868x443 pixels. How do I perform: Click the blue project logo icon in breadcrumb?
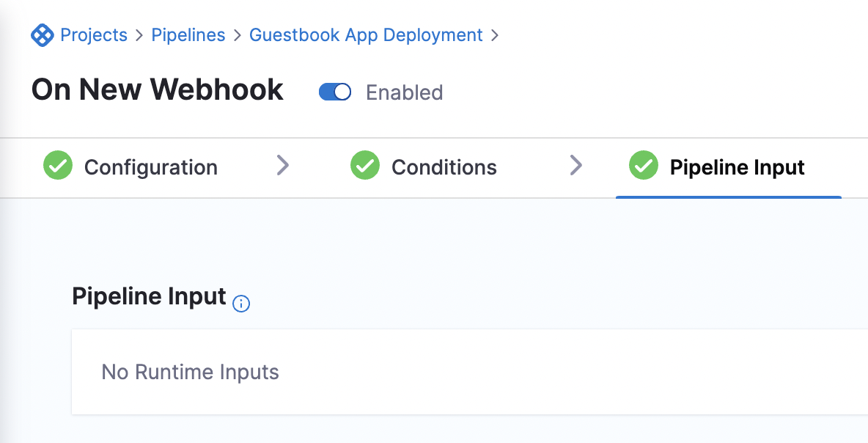tap(43, 34)
